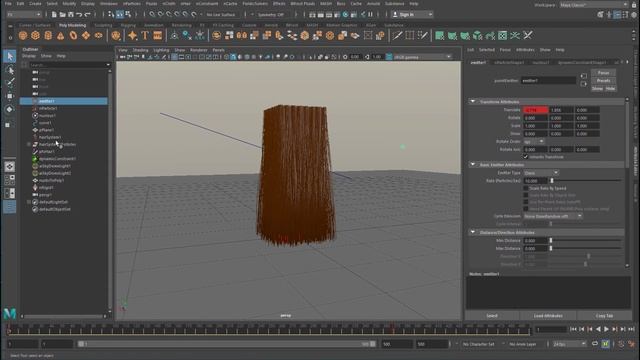Open the Fluids menu

151,4
